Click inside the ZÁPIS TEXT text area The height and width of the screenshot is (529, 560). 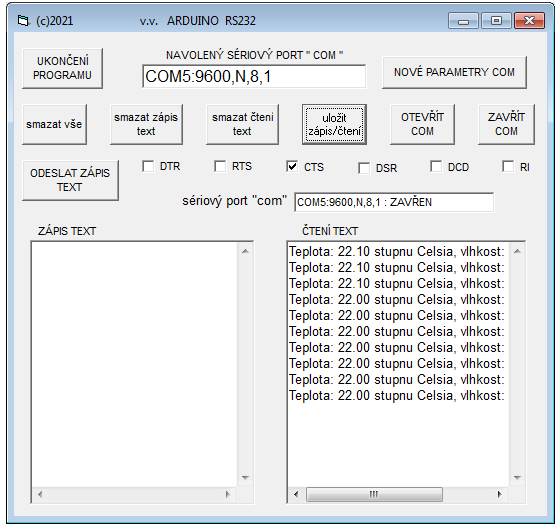coord(134,364)
